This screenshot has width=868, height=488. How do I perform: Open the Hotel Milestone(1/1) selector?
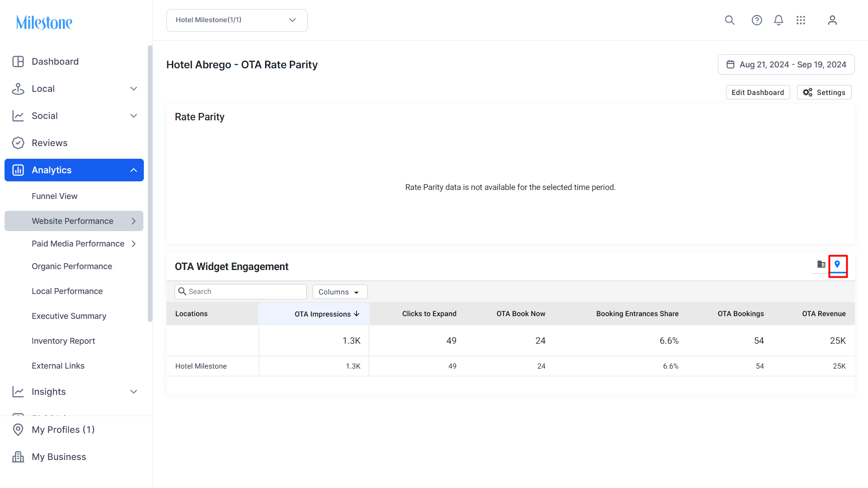pos(237,20)
